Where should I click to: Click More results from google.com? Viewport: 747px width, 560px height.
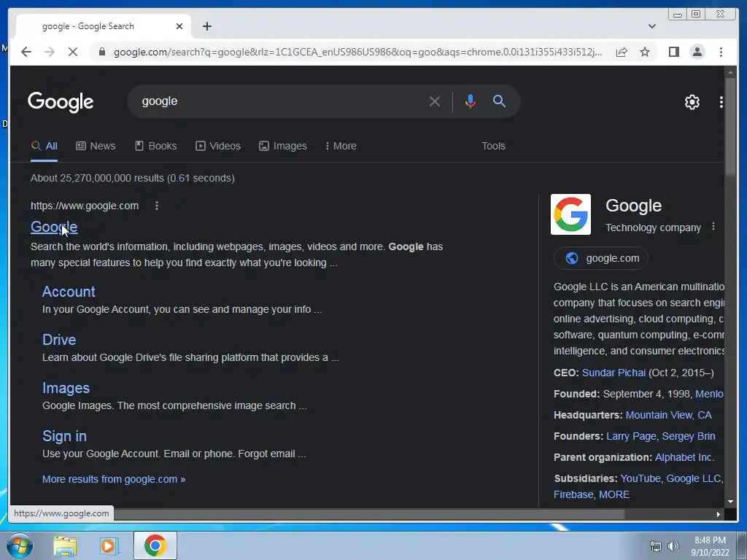click(114, 480)
